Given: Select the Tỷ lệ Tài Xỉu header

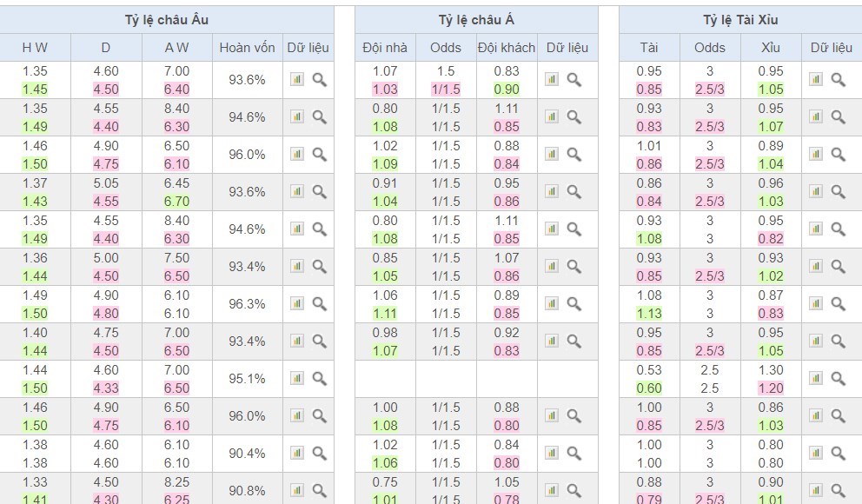Looking at the screenshot, I should point(740,20).
